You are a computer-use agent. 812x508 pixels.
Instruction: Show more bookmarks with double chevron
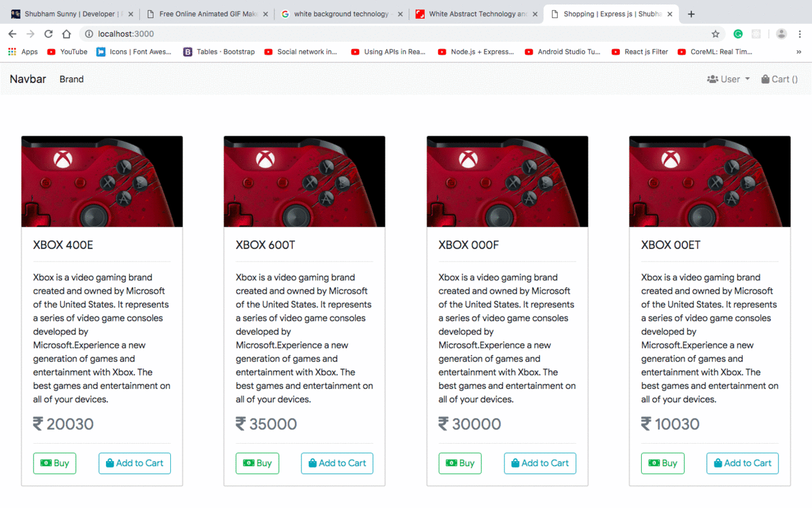tap(799, 51)
